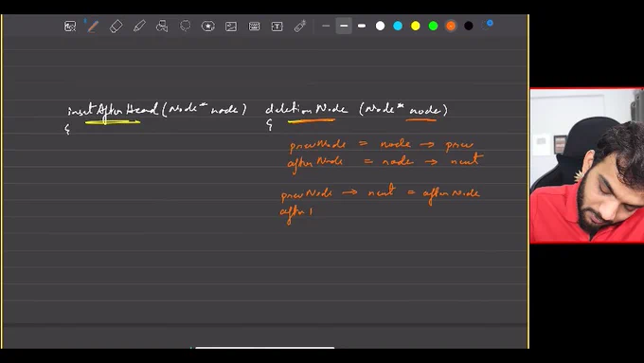This screenshot has width=644, height=363.
Task: Click the horizontal scroll indicator at bottom
Action: [265, 348]
